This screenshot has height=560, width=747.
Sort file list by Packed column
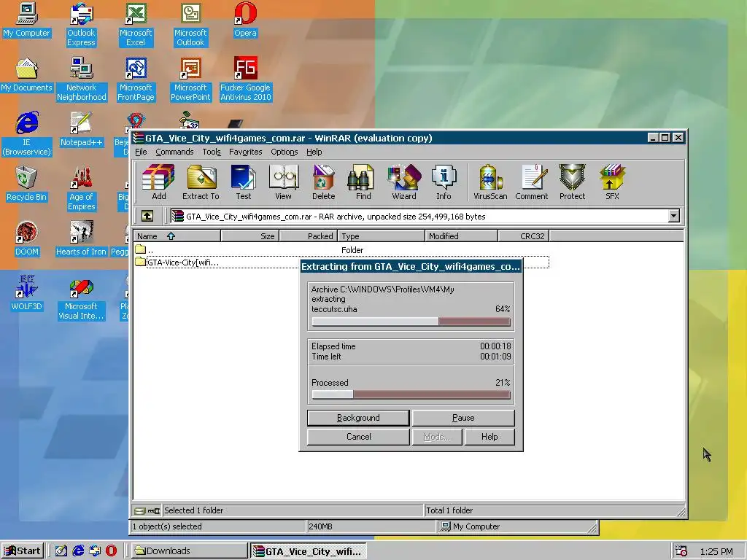click(309, 236)
